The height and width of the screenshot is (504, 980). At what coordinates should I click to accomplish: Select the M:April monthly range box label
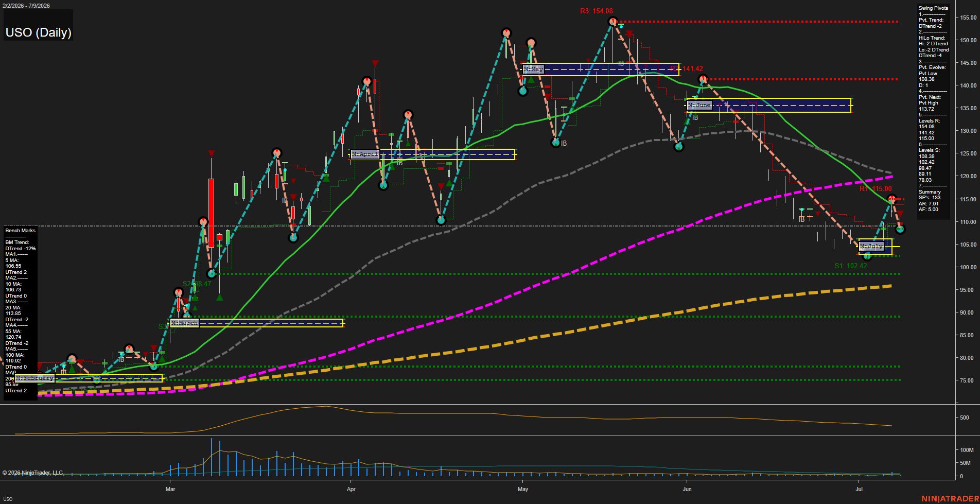[x=365, y=154]
